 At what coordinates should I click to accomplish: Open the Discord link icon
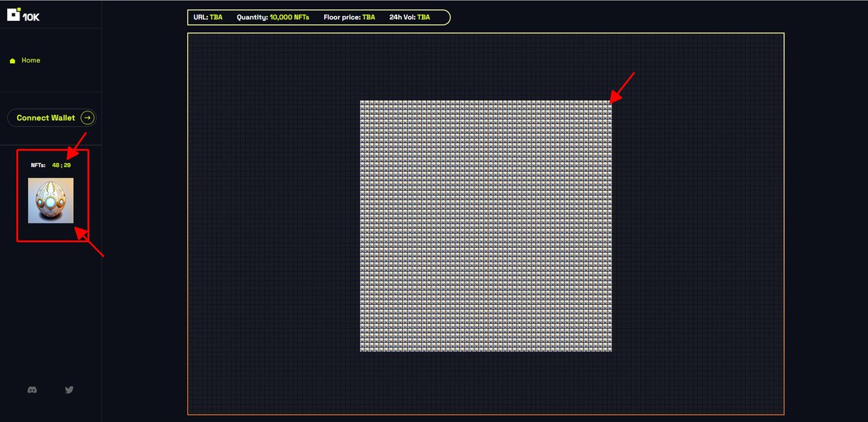click(x=32, y=389)
